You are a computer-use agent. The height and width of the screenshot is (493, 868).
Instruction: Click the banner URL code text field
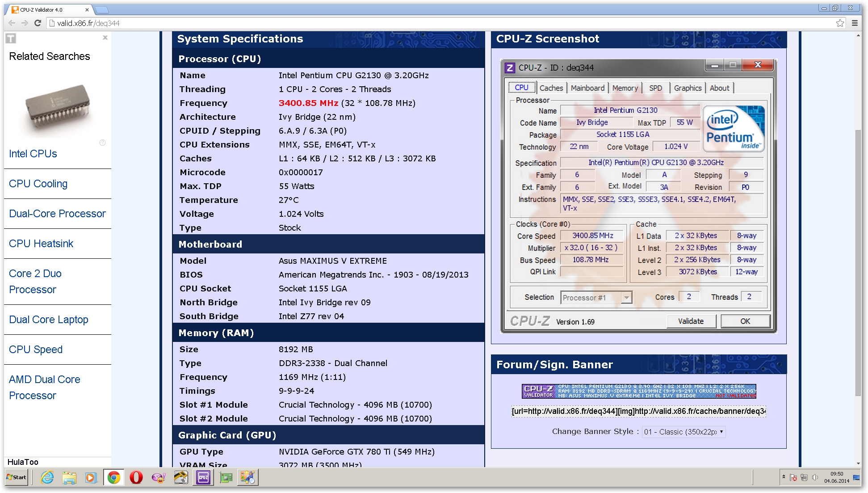tap(638, 411)
